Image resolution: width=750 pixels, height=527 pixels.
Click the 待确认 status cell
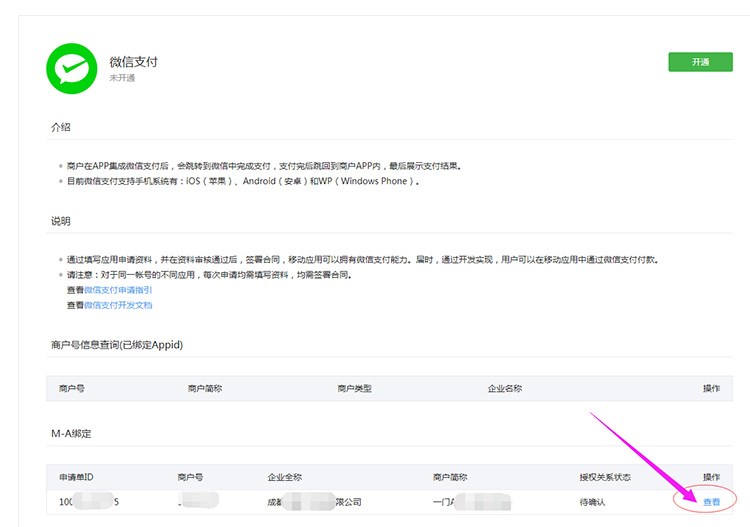click(x=592, y=502)
